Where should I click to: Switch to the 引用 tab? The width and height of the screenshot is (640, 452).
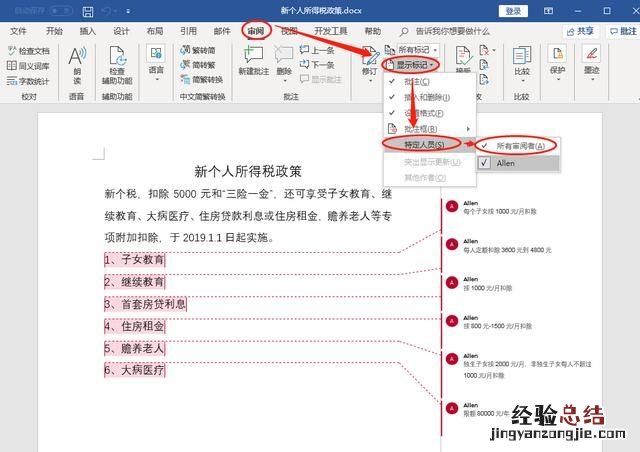pyautogui.click(x=188, y=31)
